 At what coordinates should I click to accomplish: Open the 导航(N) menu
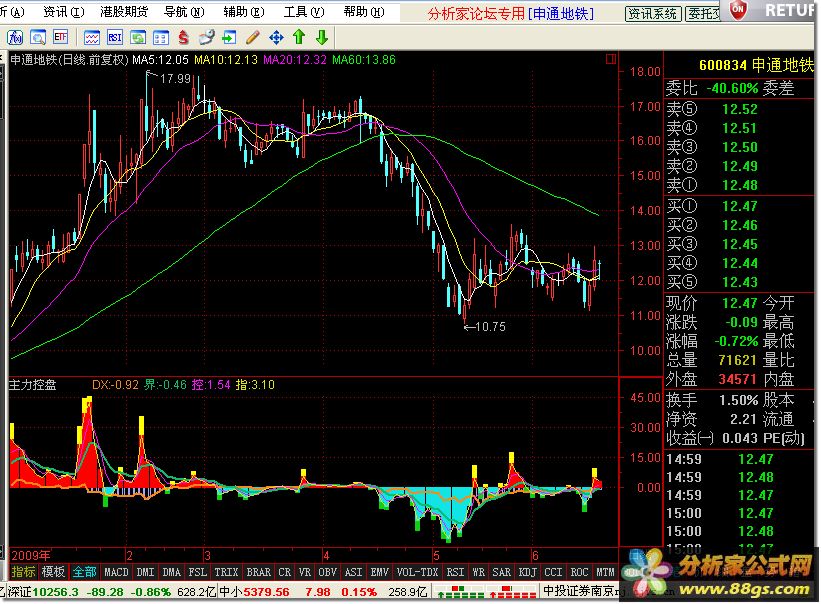coord(184,12)
